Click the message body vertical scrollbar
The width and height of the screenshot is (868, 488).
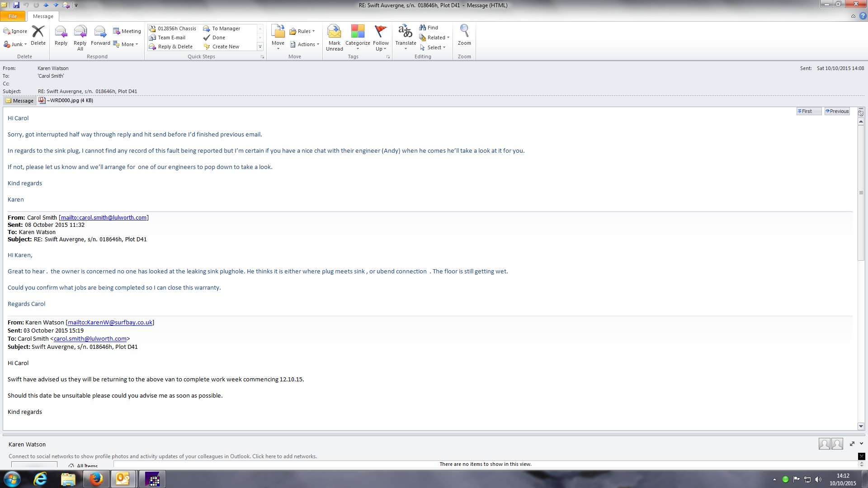(x=861, y=192)
